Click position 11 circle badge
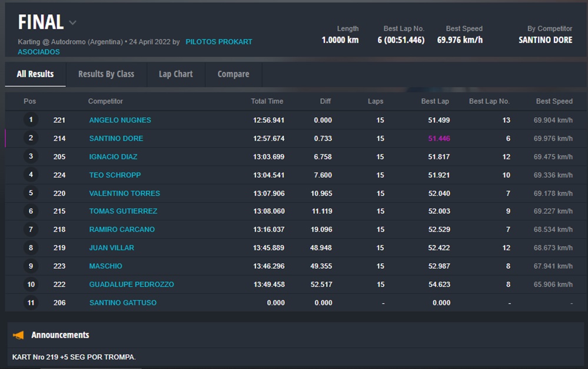This screenshot has width=588, height=369. point(31,302)
